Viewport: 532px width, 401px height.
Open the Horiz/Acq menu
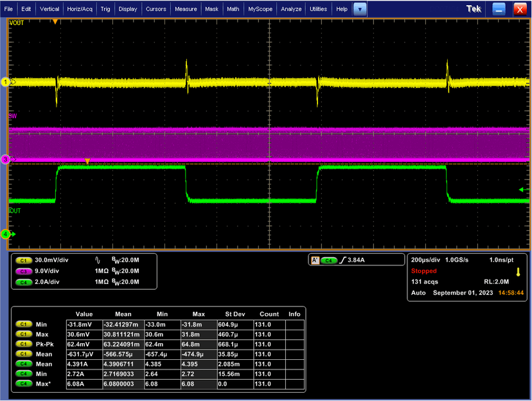click(79, 9)
